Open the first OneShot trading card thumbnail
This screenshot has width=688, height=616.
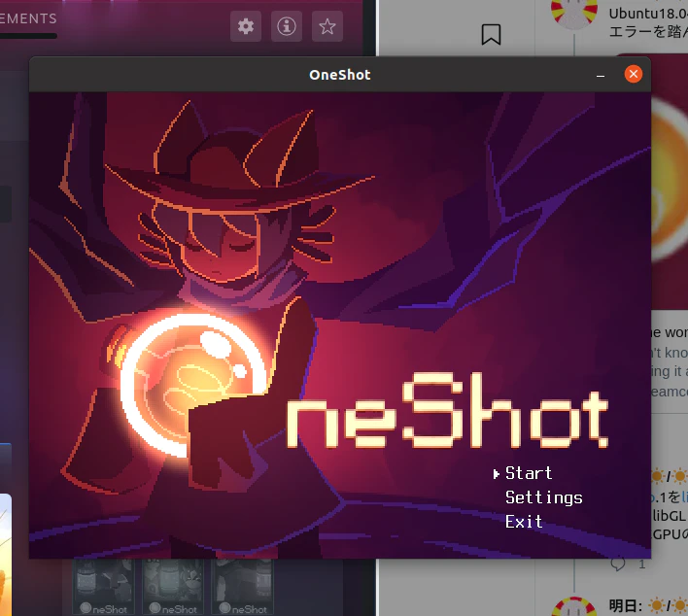tap(104, 587)
